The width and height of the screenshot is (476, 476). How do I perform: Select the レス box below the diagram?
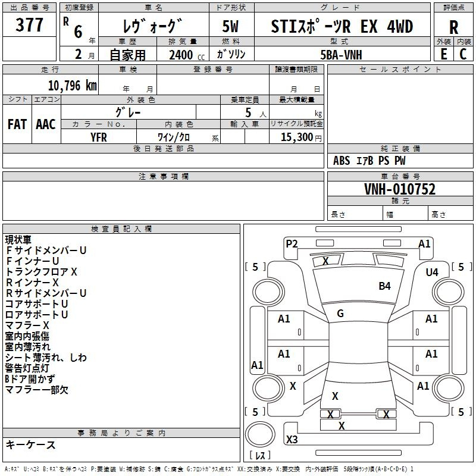[261, 456]
